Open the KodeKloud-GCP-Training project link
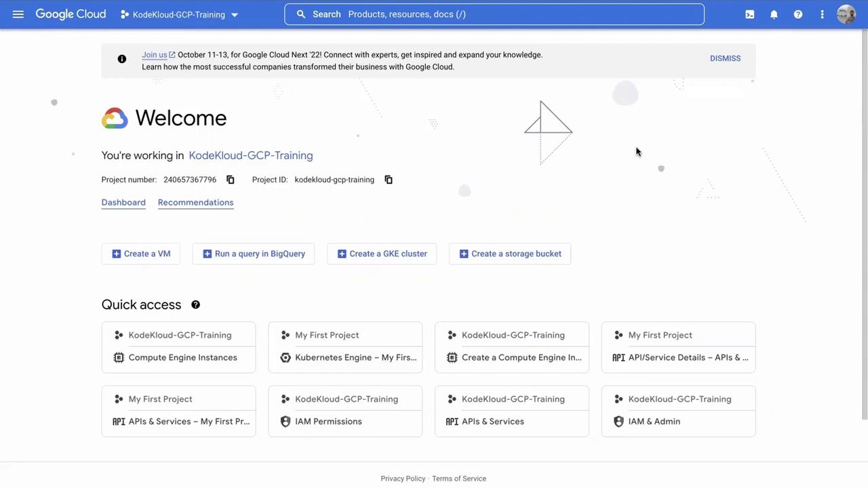 (x=251, y=155)
